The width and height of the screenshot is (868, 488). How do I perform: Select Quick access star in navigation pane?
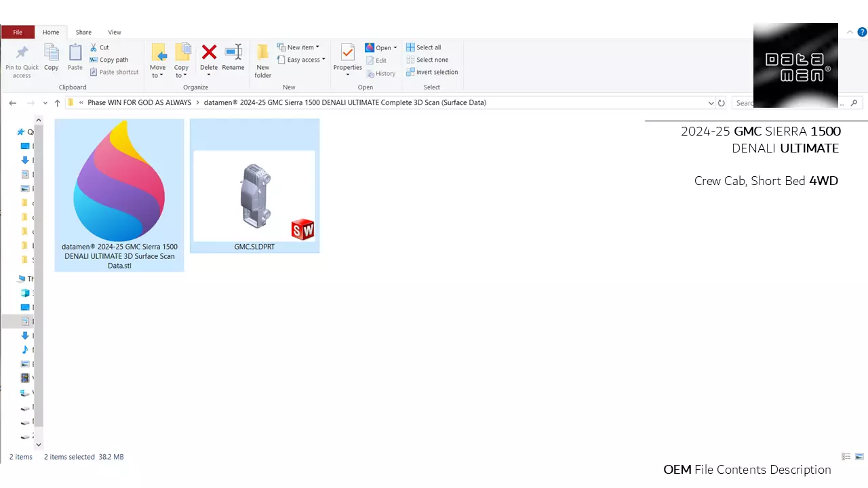(21, 132)
